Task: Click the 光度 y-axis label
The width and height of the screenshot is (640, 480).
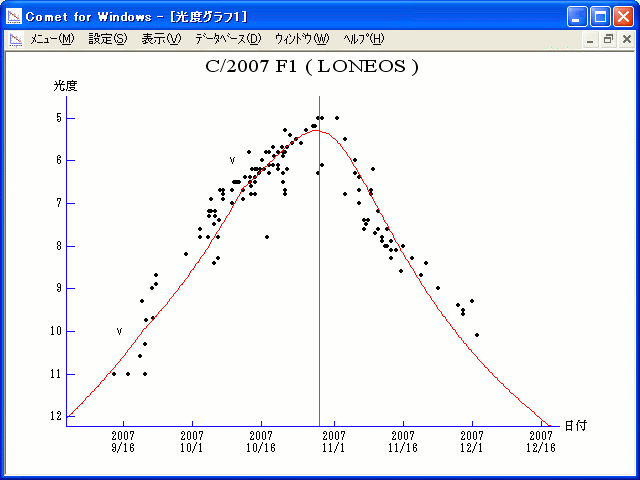Action: tap(65, 86)
